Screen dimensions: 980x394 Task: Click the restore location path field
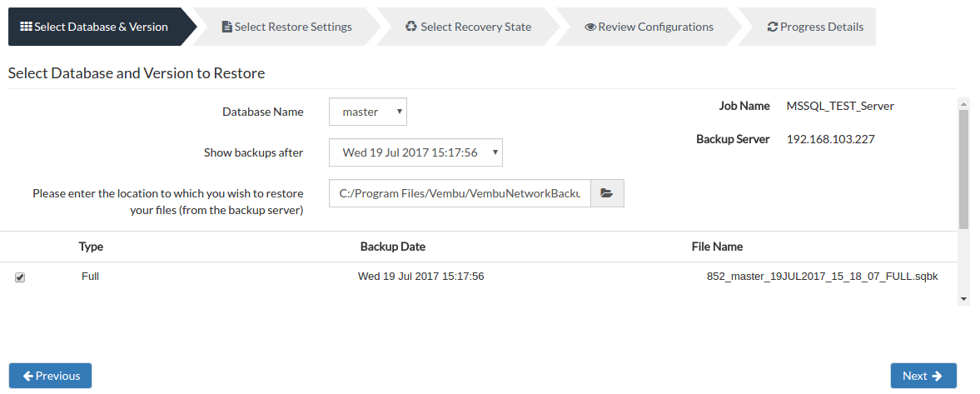click(x=460, y=194)
